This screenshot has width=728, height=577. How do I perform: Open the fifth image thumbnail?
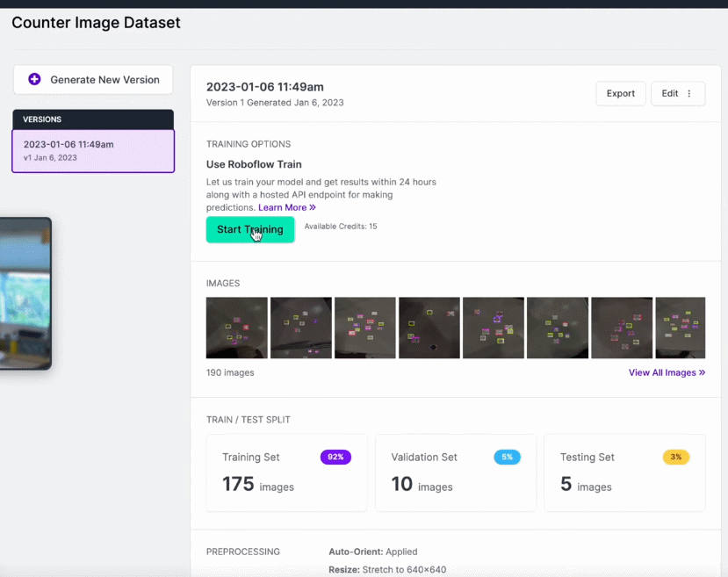pos(494,328)
